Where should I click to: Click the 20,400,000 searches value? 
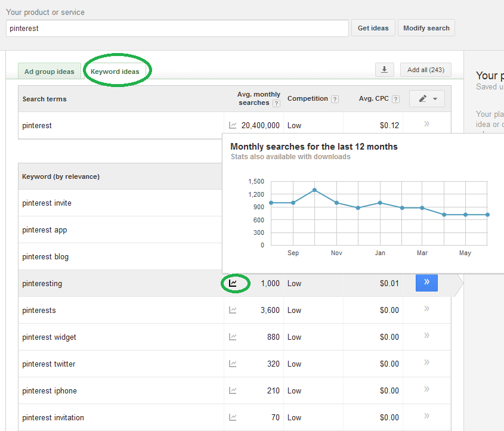tap(261, 125)
